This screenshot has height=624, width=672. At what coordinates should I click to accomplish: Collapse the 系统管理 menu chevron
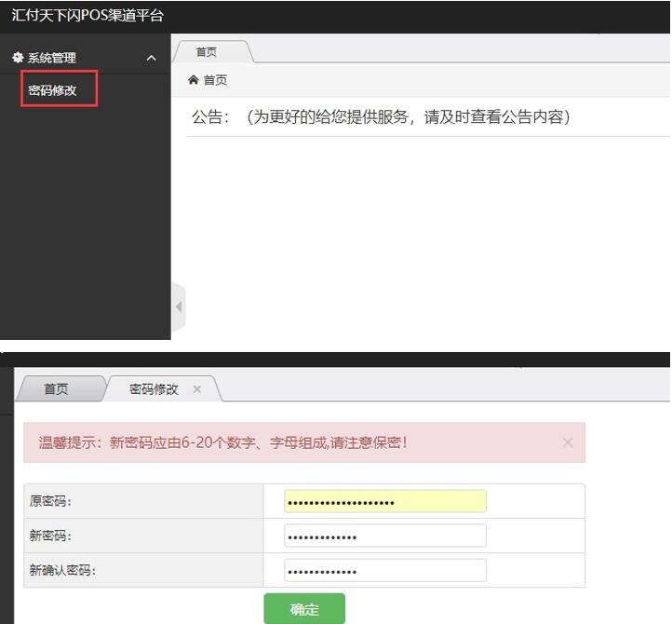point(152,58)
